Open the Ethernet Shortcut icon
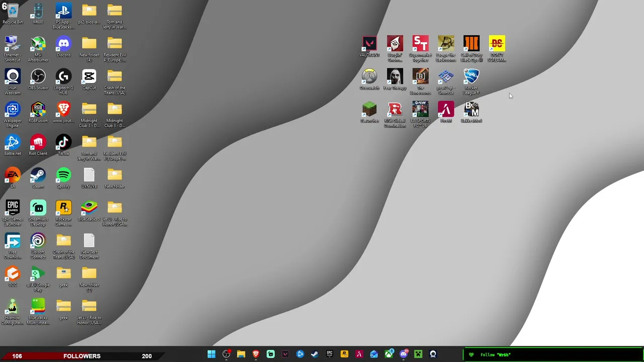The image size is (644, 362). click(x=13, y=49)
